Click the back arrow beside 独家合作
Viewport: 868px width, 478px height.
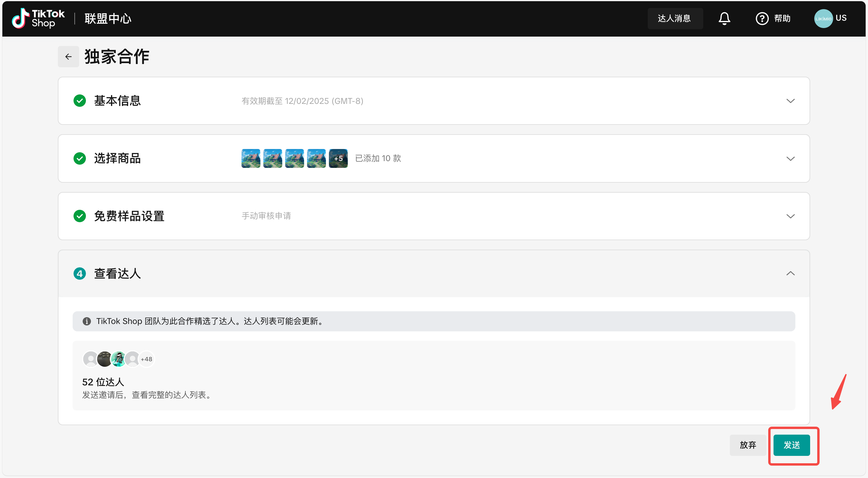pyautogui.click(x=68, y=57)
